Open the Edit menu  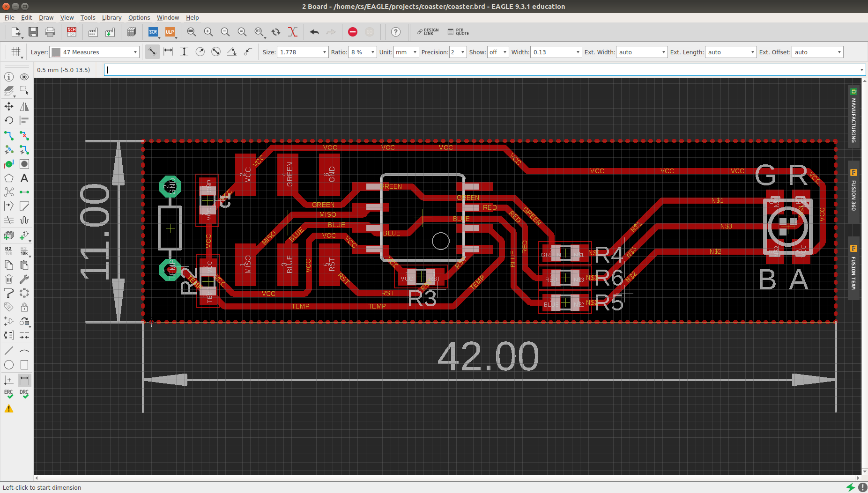27,17
